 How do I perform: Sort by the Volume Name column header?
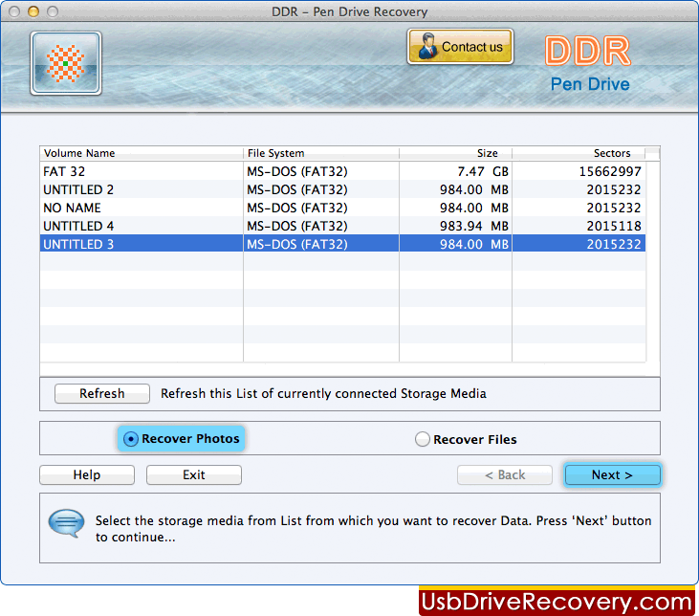tap(142, 153)
